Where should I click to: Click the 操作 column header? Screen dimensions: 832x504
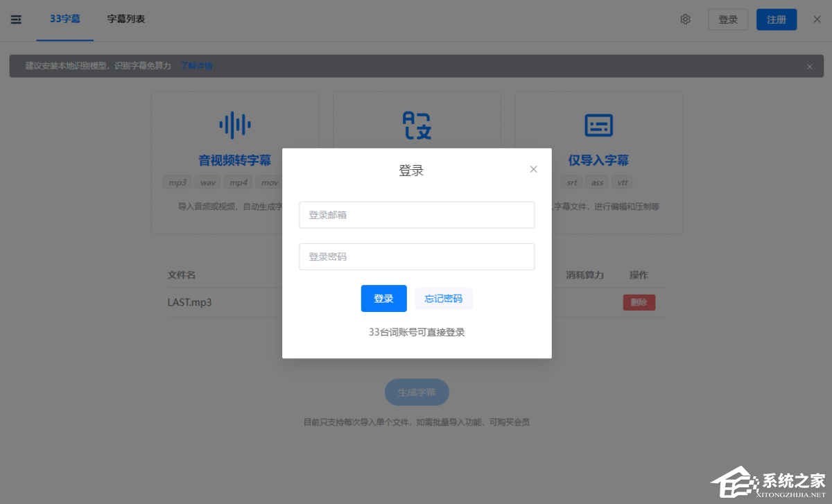pyautogui.click(x=639, y=275)
